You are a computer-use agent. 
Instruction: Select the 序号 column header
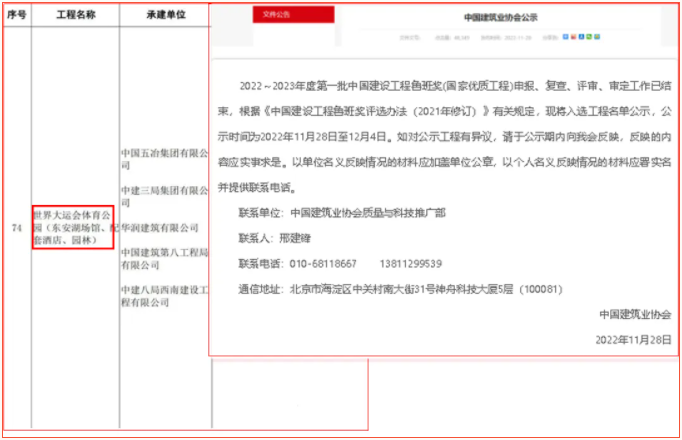[17, 14]
